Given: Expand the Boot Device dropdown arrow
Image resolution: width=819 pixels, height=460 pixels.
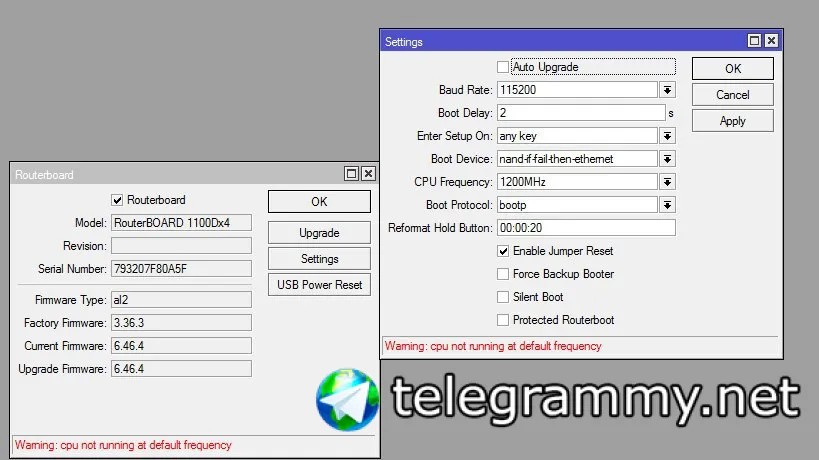Looking at the screenshot, I should tap(668, 159).
